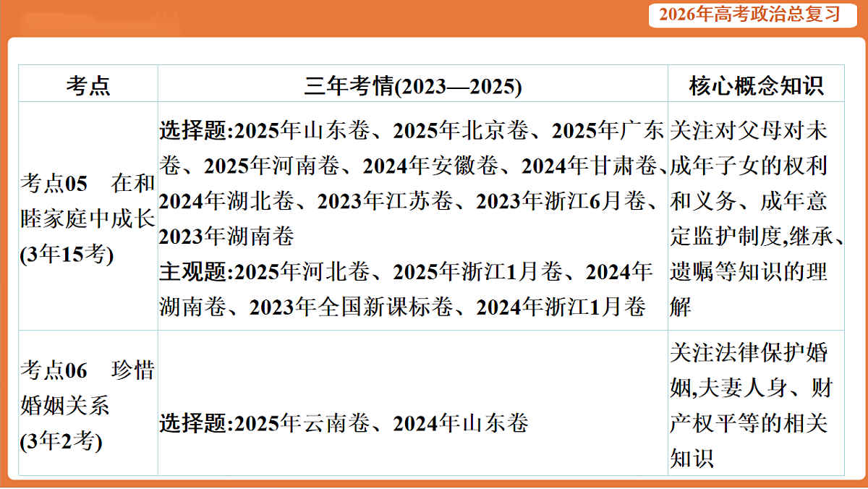Image resolution: width=868 pixels, height=489 pixels.
Task: Click the 2024年湖北卷 line of text
Action: pos(409,202)
